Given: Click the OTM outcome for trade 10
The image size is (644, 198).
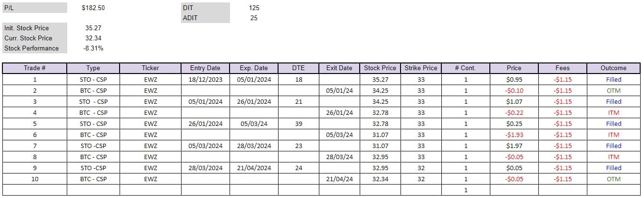Looking at the screenshot, I should [x=613, y=179].
